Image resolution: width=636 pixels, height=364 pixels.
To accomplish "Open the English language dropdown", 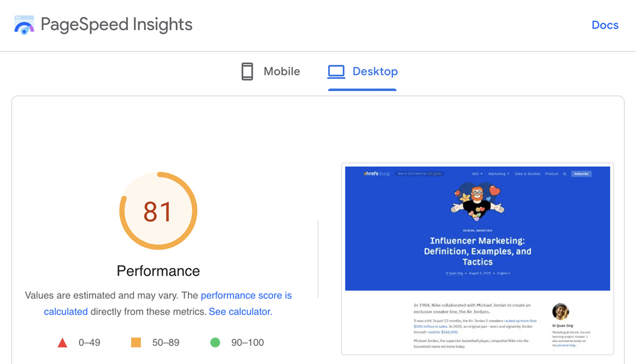I will click(503, 273).
